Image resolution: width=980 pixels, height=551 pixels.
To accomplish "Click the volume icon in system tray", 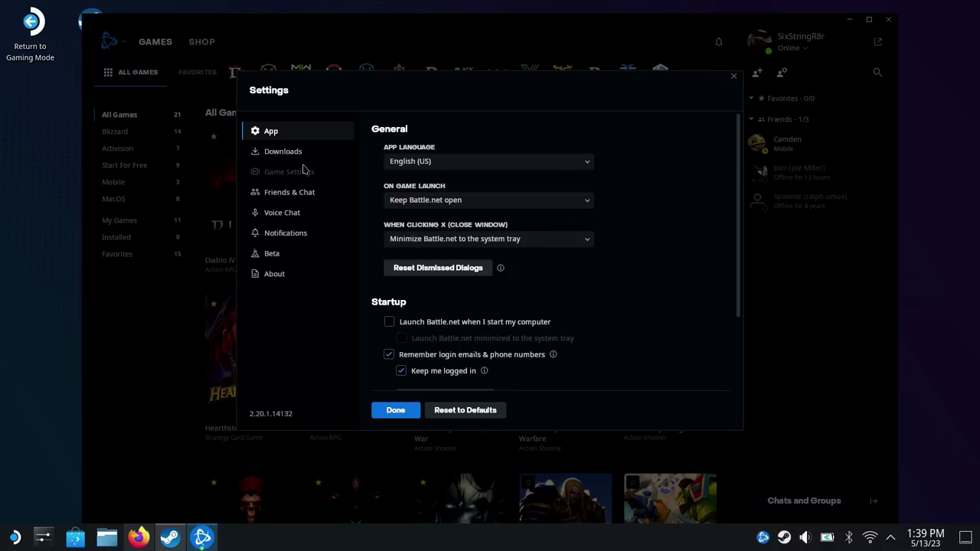I will coord(805,537).
